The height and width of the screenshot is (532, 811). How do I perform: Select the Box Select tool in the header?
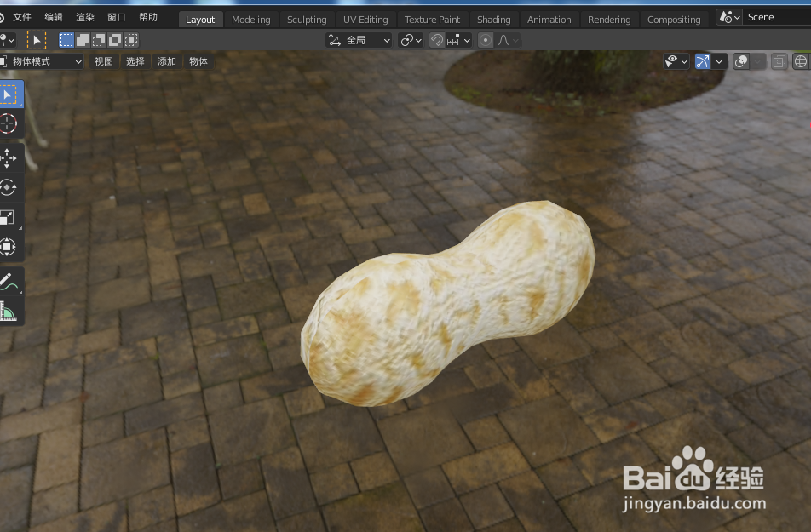point(65,39)
